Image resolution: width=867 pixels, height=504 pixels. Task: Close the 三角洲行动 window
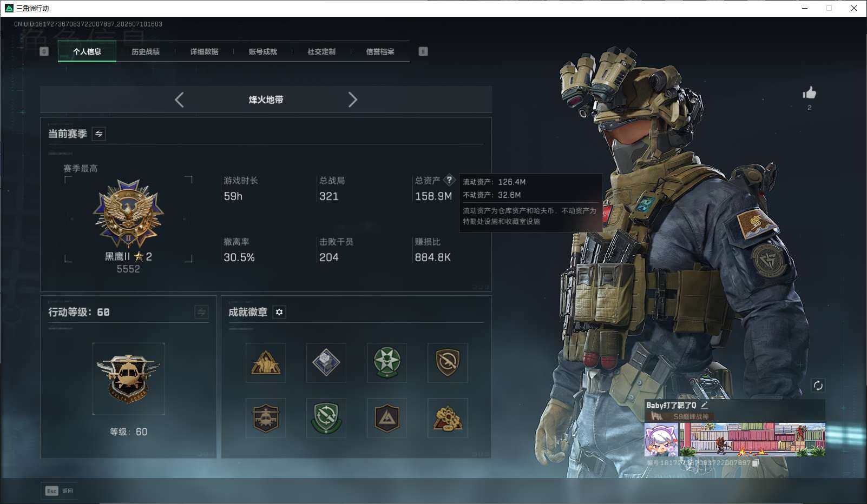click(x=854, y=8)
